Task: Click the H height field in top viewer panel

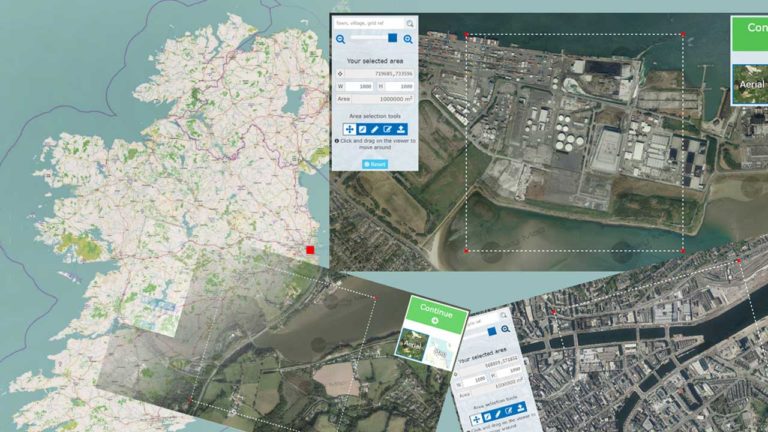Action: [400, 86]
